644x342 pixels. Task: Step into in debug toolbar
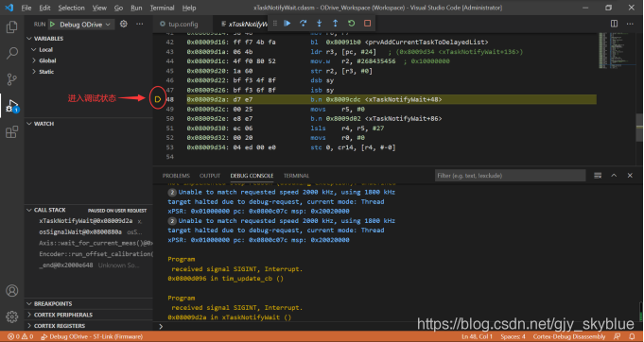coord(319,24)
